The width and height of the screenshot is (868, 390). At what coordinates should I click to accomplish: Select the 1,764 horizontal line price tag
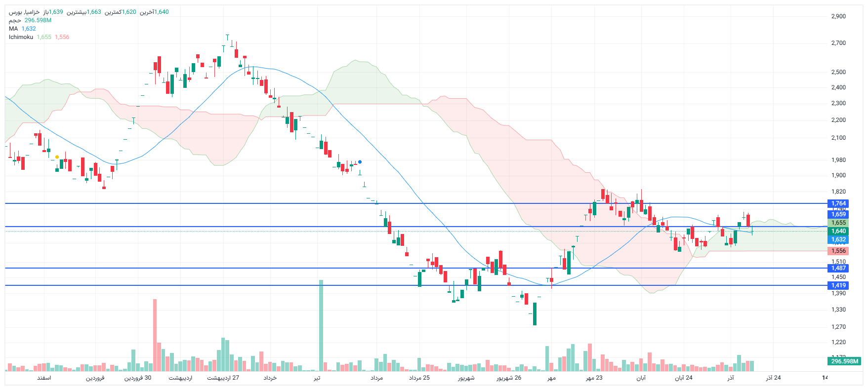tap(838, 203)
